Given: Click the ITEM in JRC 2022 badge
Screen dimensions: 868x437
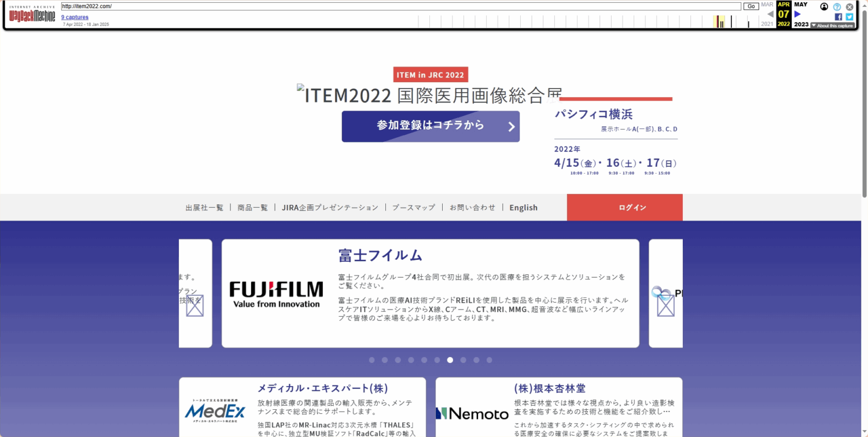Looking at the screenshot, I should 431,75.
